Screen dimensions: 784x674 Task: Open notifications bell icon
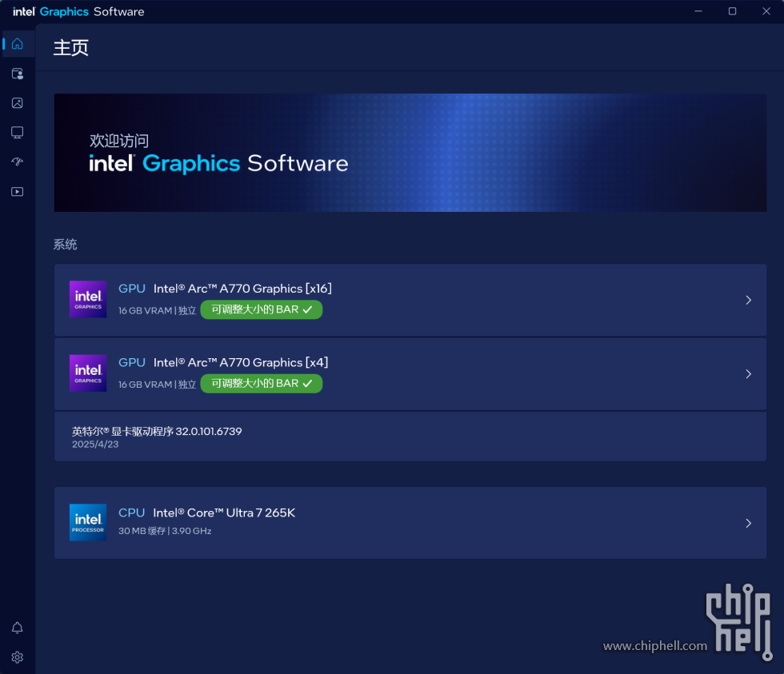[x=18, y=628]
